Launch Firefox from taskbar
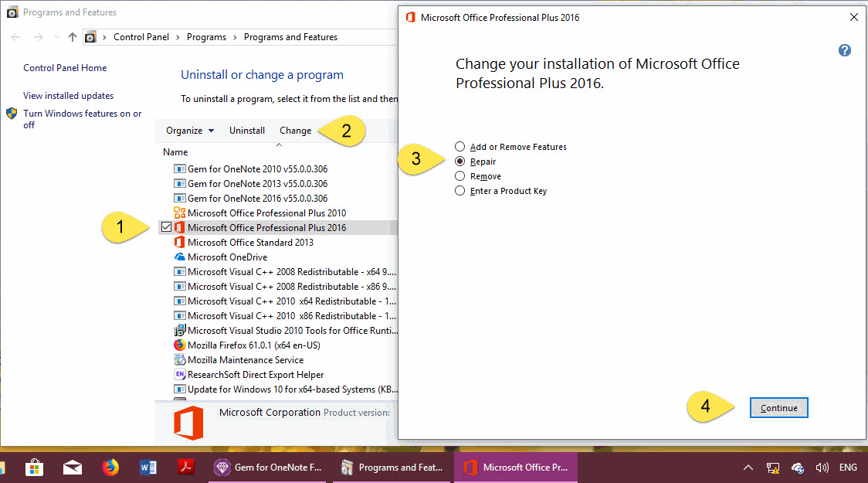868x483 pixels. 110,468
